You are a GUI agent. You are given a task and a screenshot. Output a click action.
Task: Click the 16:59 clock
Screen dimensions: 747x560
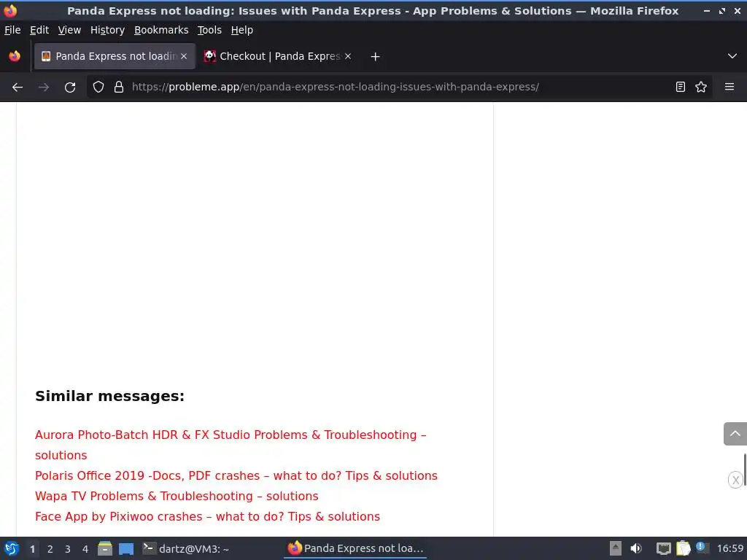(x=729, y=548)
